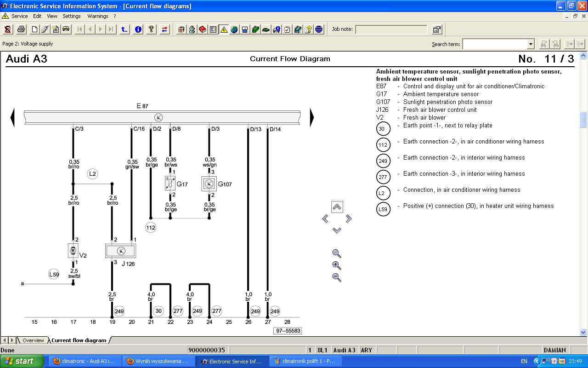
Task: Click the list document toolbar icon
Action: point(213,29)
